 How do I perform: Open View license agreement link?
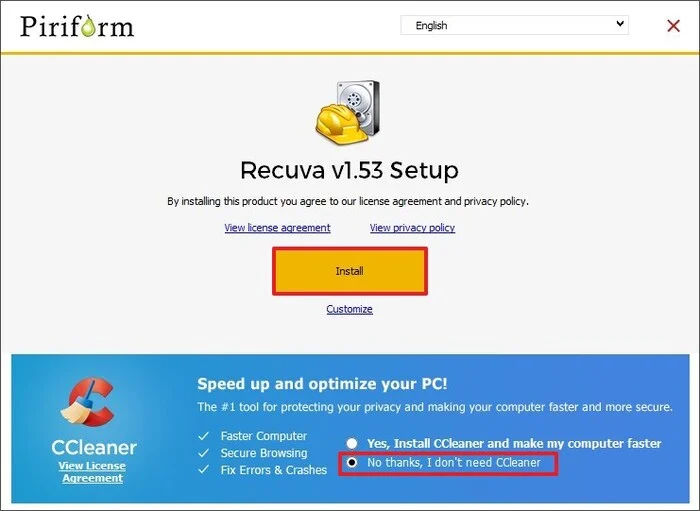pos(277,228)
